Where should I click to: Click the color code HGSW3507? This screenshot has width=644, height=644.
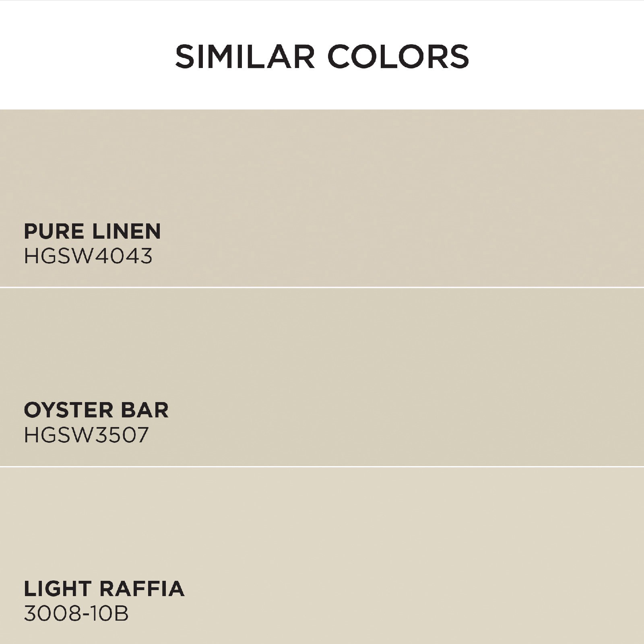coord(86,435)
